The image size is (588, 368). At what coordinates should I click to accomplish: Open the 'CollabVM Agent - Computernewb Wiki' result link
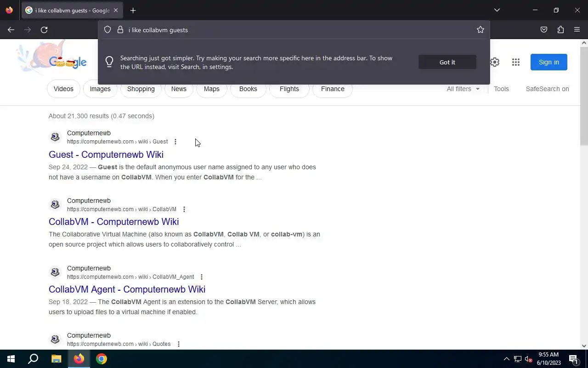[127, 289]
